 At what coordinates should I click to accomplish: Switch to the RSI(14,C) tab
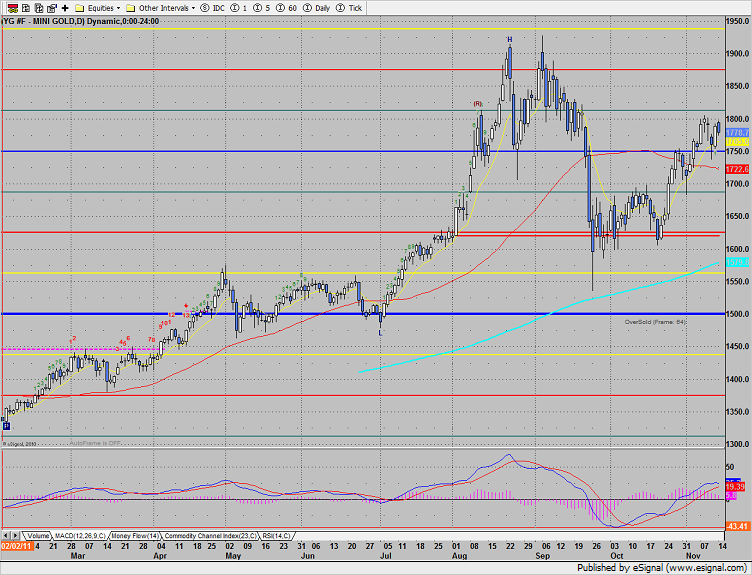tap(276, 536)
